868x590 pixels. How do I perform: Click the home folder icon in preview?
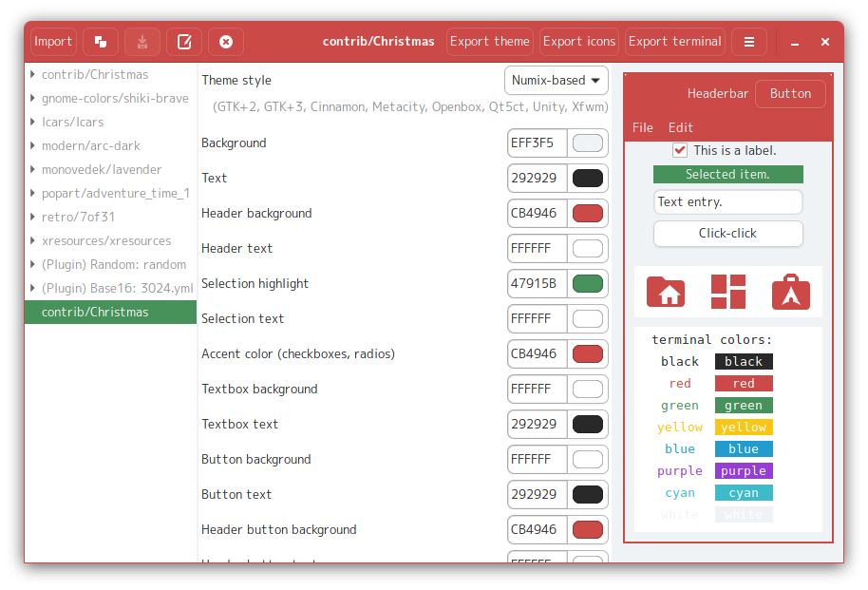665,292
